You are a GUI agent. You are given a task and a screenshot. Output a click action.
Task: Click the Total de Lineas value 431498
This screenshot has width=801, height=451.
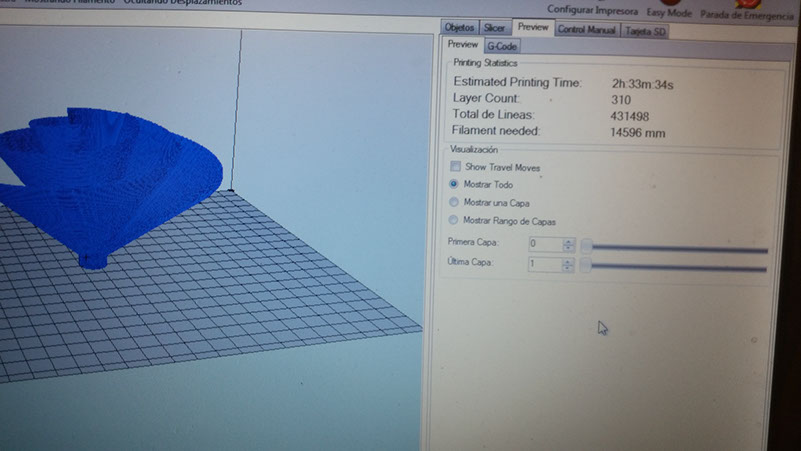[629, 116]
